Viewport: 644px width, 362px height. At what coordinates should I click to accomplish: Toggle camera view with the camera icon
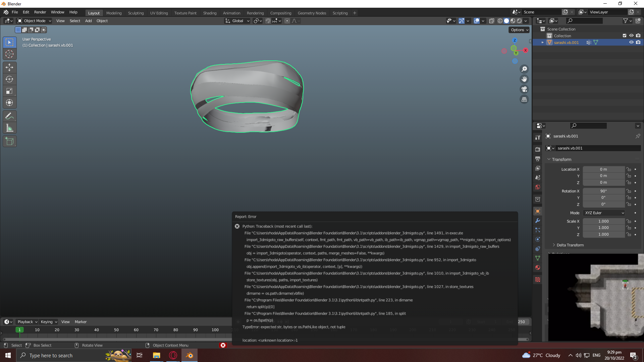tap(524, 89)
